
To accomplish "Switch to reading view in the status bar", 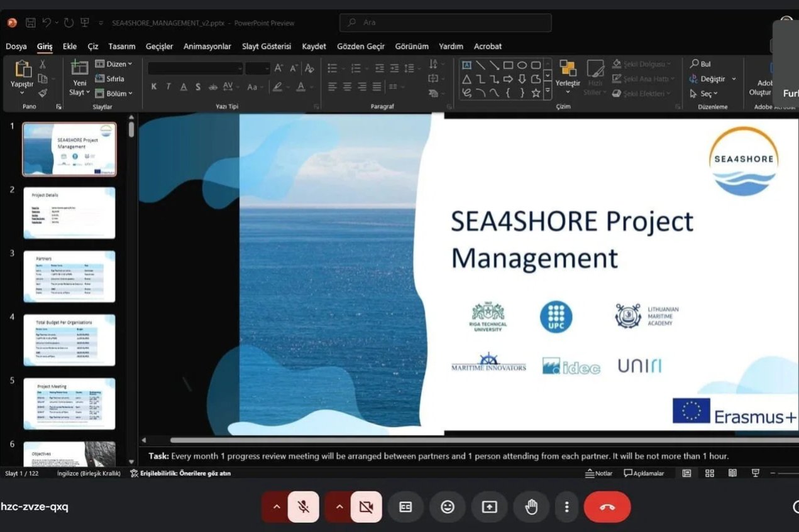I will pyautogui.click(x=732, y=473).
